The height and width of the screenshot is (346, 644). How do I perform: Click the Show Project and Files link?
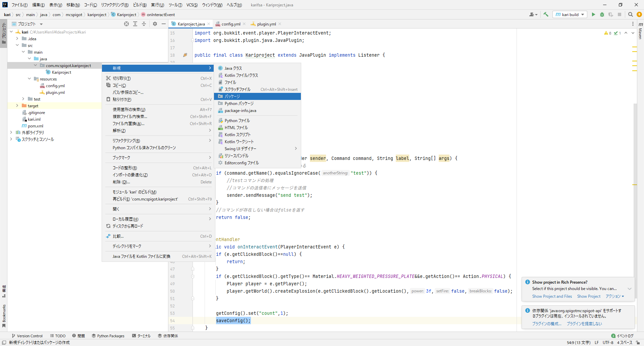click(x=552, y=296)
